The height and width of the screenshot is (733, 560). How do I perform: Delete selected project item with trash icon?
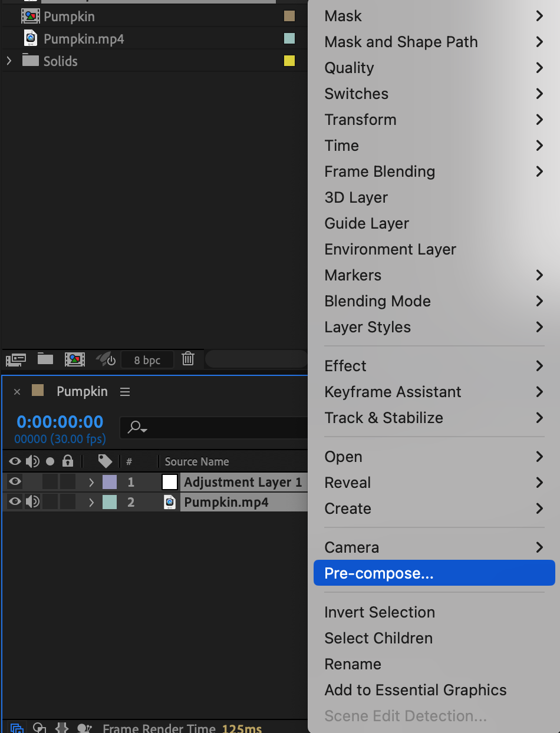(188, 359)
